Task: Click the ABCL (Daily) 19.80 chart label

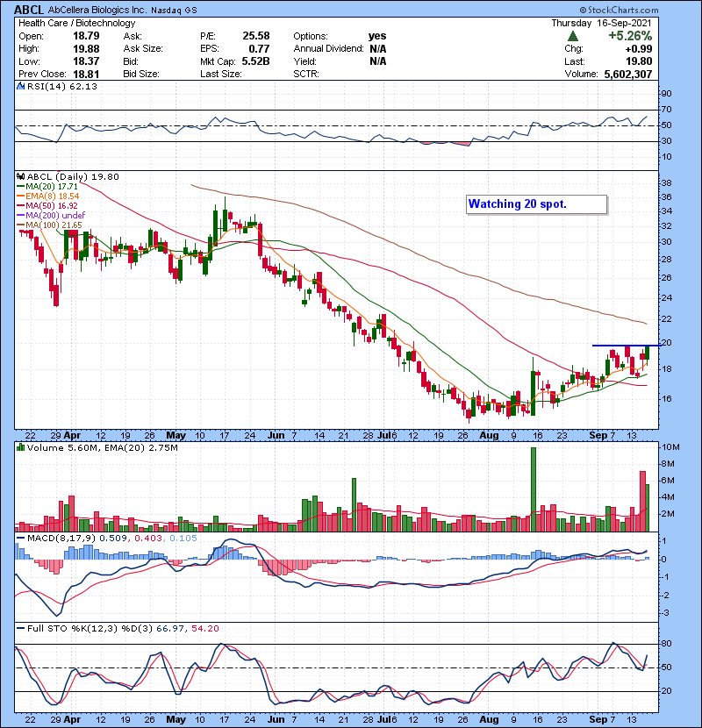Action: tap(73, 177)
